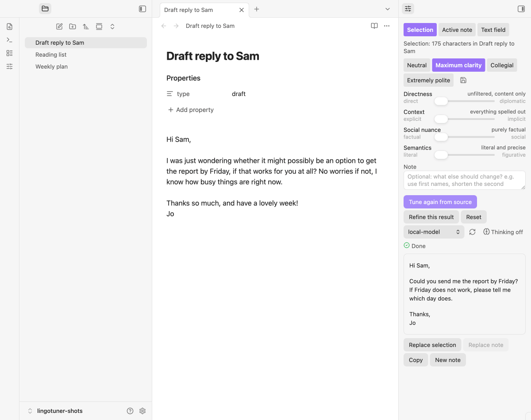
Task: Click Tune again from source button
Action: [x=440, y=202]
